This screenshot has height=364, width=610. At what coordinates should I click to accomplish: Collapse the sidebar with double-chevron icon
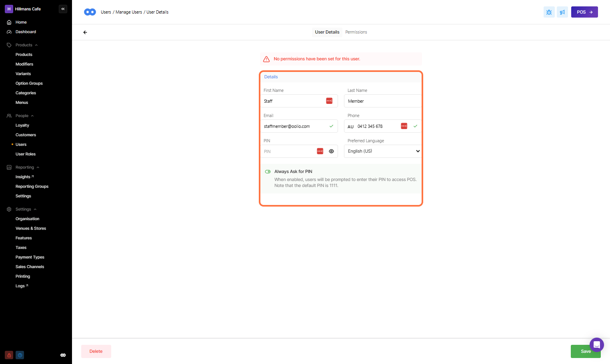point(63,9)
